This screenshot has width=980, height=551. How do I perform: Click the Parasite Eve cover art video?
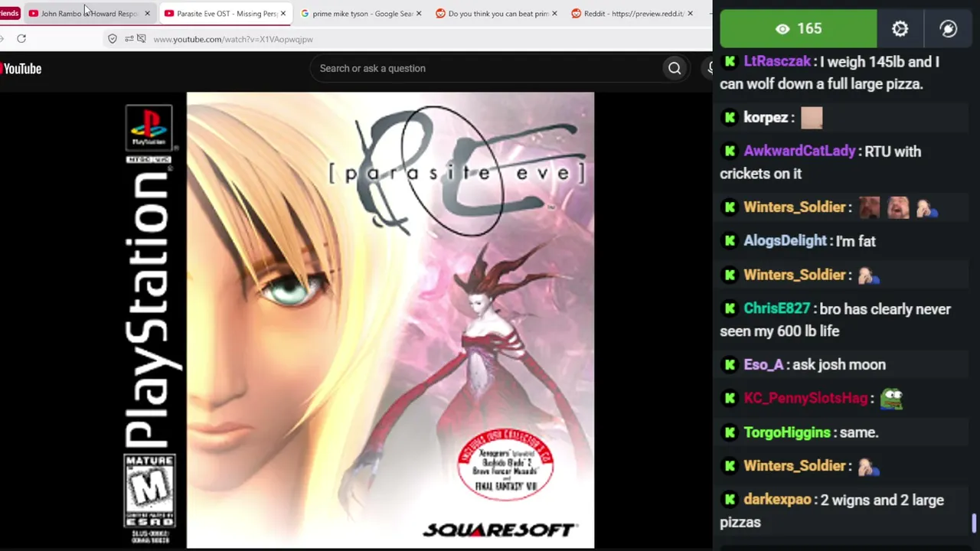[x=390, y=320]
